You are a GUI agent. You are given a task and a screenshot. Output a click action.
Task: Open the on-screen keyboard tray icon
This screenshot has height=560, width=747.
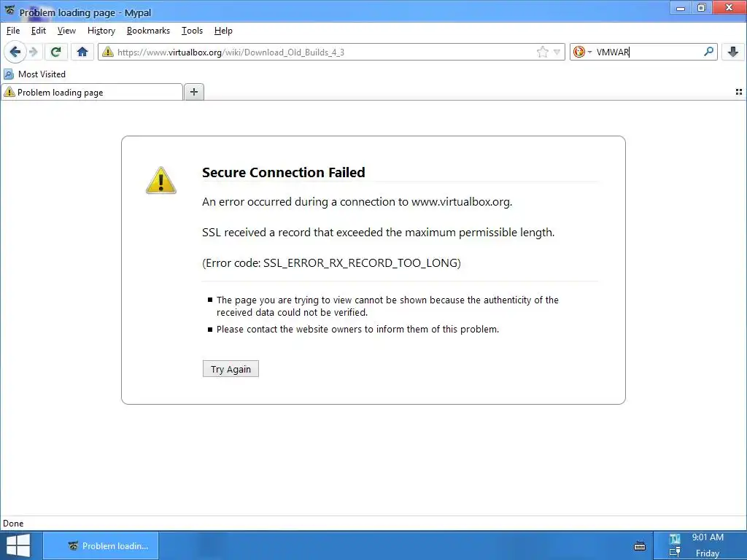[640, 545]
